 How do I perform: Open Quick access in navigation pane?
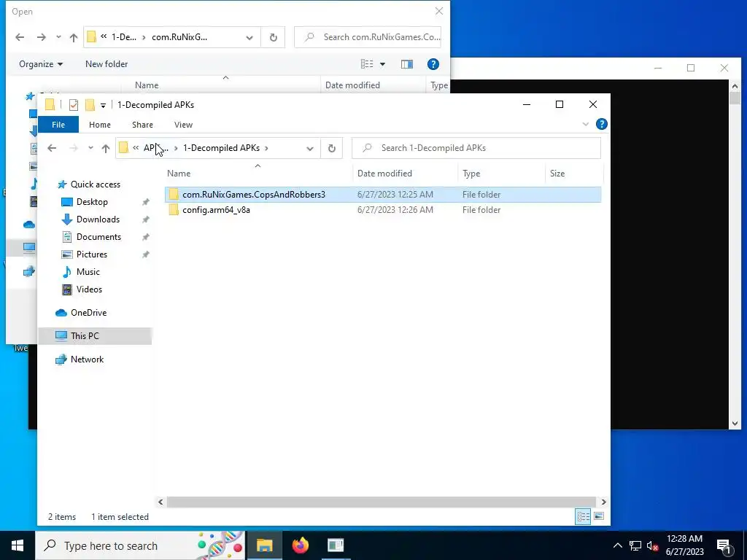(x=96, y=184)
